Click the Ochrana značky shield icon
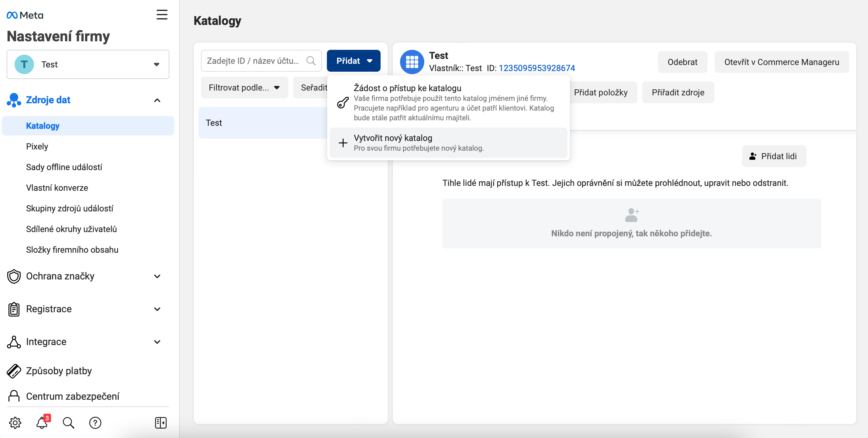 tap(14, 276)
